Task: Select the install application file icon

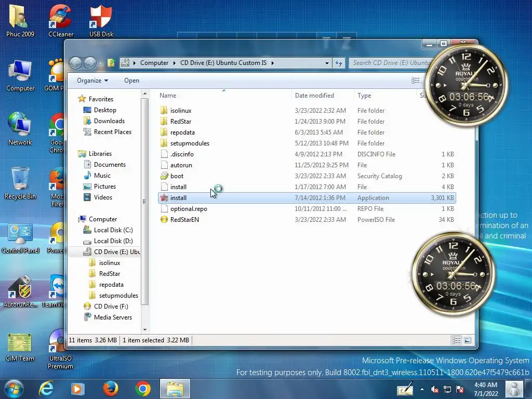Action: tap(164, 198)
